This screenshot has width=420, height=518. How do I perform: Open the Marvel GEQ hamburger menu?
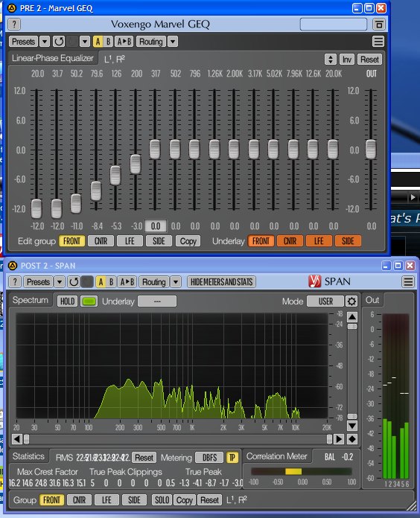[378, 42]
